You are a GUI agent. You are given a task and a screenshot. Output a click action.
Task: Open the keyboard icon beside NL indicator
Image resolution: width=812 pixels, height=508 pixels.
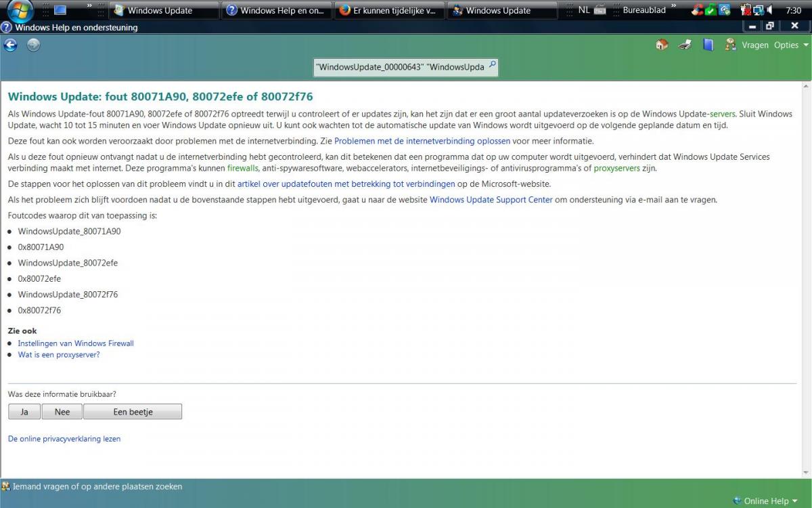coord(600,10)
